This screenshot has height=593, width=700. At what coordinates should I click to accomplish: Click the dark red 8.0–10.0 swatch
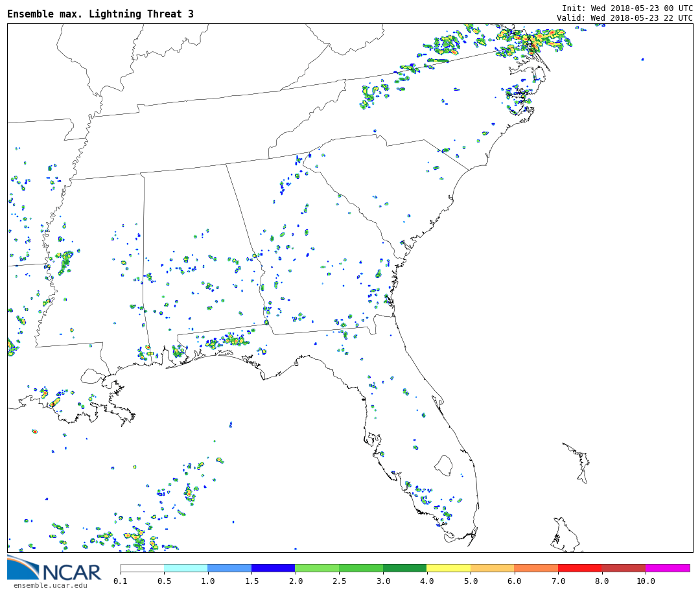click(623, 568)
